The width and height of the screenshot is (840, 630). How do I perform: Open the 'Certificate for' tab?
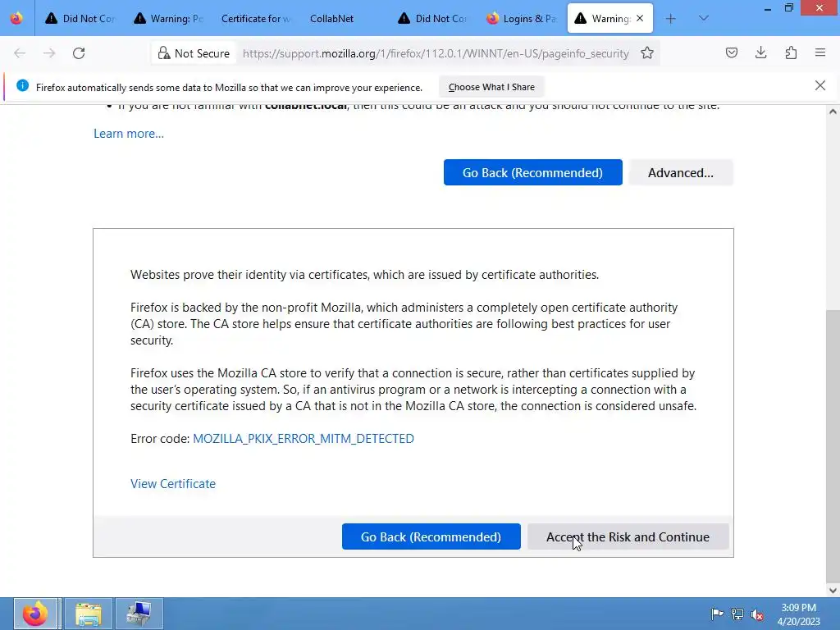click(x=256, y=19)
